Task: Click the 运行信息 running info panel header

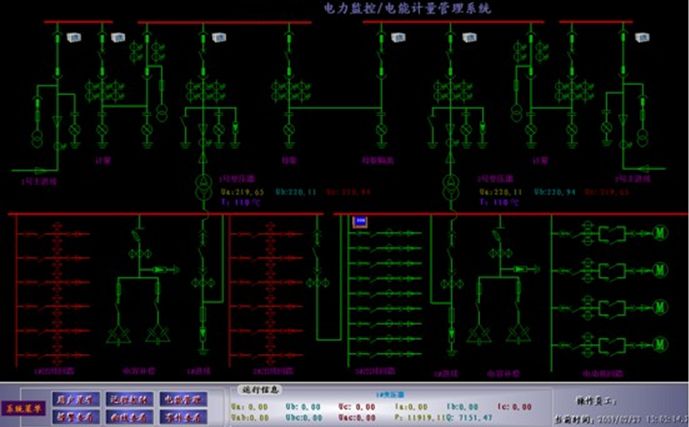Action: (x=263, y=389)
